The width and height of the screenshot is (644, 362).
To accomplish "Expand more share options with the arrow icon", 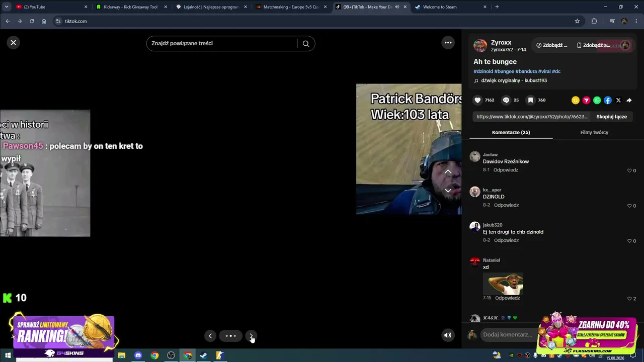I will (x=629, y=101).
